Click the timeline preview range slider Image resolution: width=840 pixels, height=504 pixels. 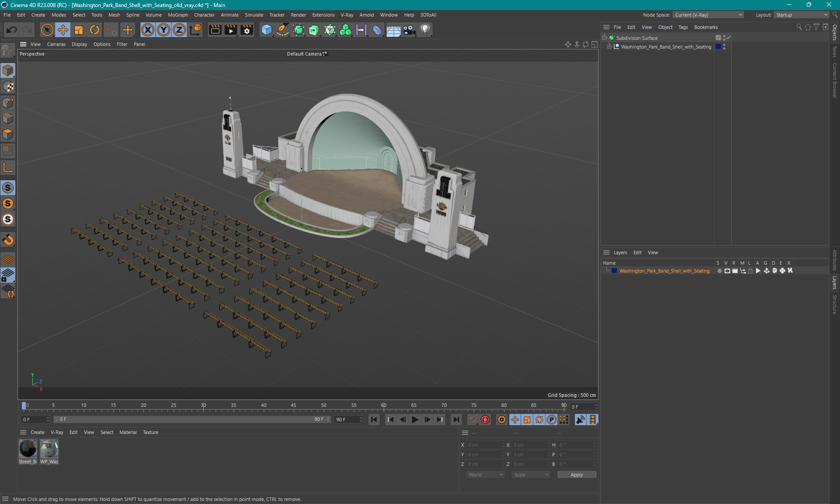192,419
